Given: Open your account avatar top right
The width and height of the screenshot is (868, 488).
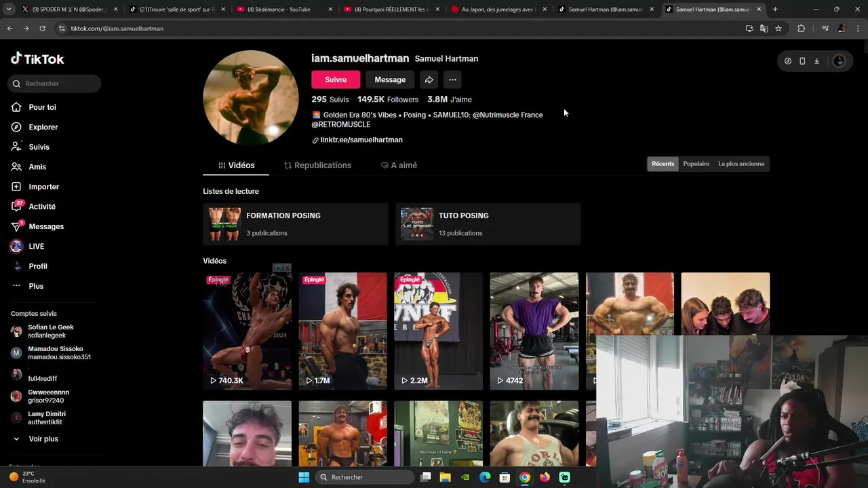Looking at the screenshot, I should pyautogui.click(x=839, y=61).
